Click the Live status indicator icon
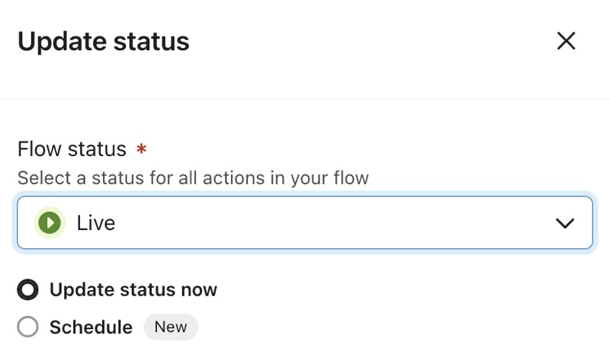 pos(50,223)
